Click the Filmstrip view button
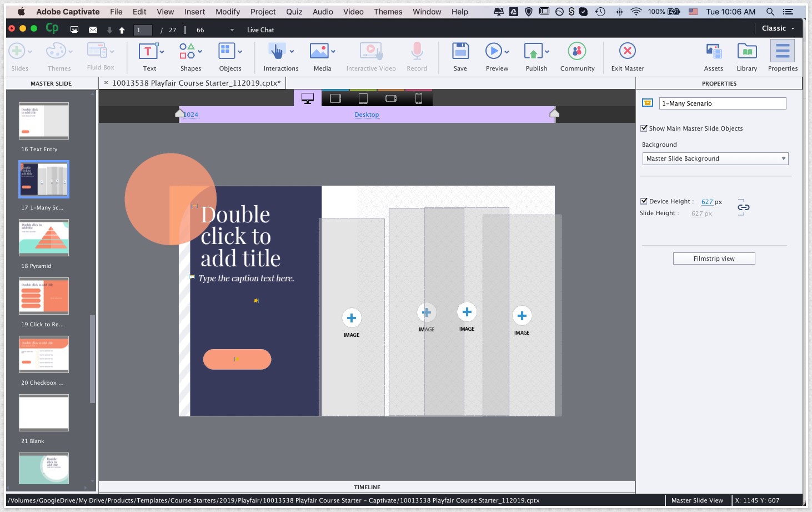 click(714, 259)
